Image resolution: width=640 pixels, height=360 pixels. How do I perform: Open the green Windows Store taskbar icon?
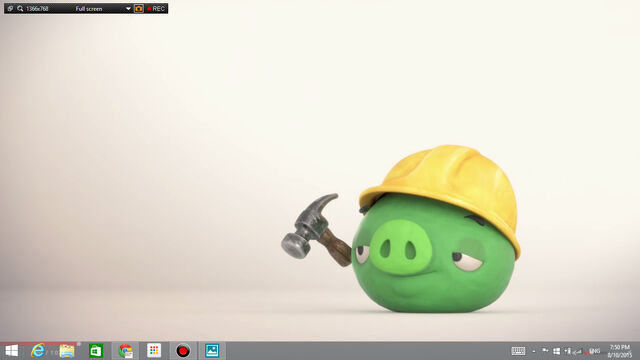pyautogui.click(x=96, y=351)
